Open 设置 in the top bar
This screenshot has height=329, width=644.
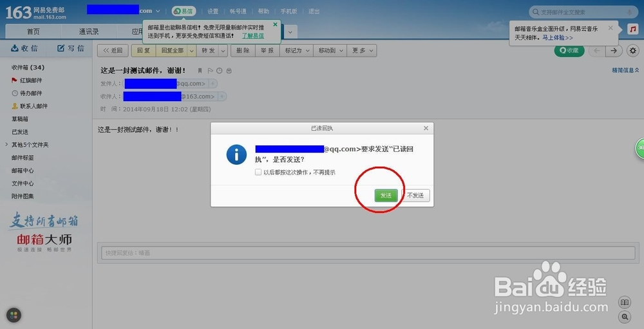tap(213, 12)
